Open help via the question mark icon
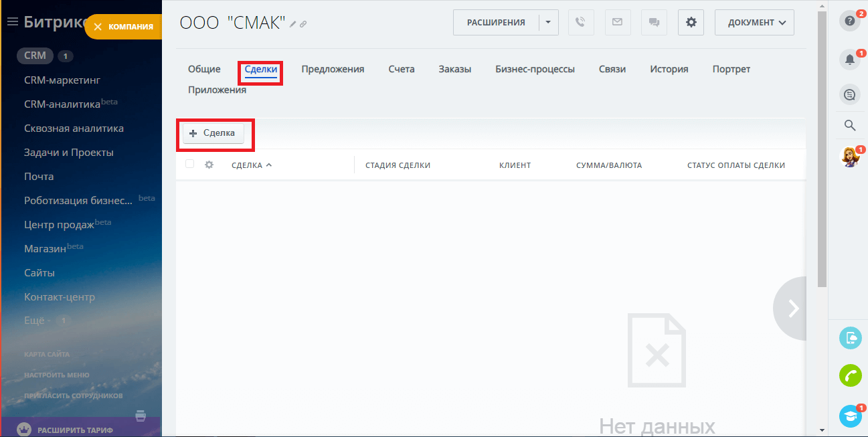This screenshot has height=437, width=868. tap(850, 21)
